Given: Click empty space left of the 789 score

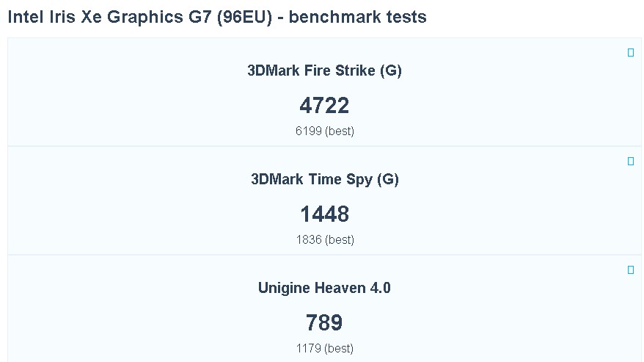Looking at the screenshot, I should (147, 323).
